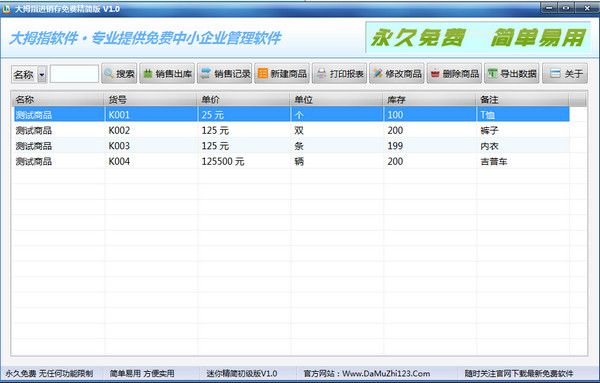Open 销售记录 sales records

(225, 73)
